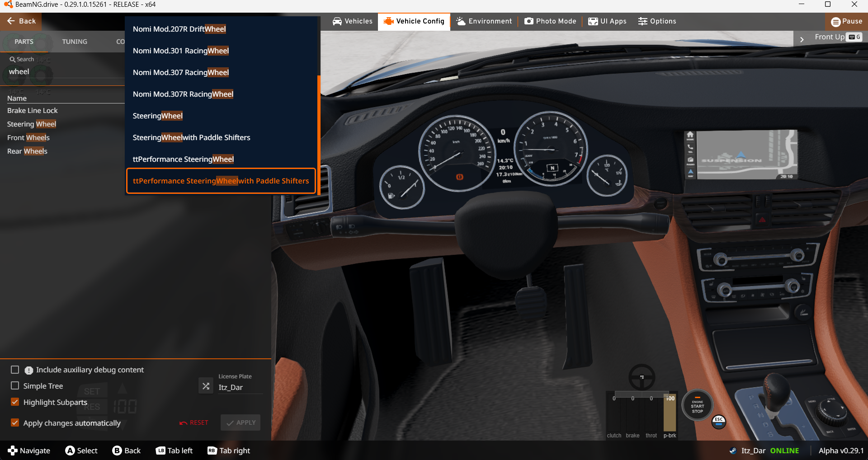Click the Alpha v0.29.1 version label
The height and width of the screenshot is (460, 868).
841,451
